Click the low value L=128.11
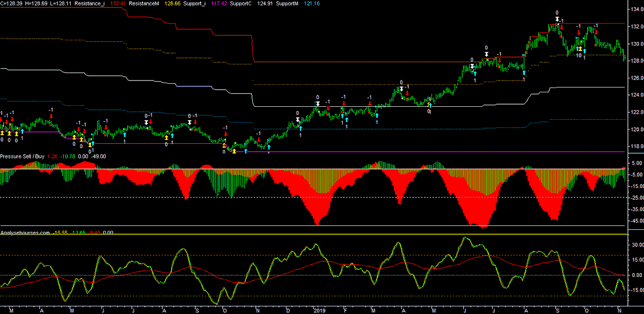The image size is (644, 314). pos(61,4)
